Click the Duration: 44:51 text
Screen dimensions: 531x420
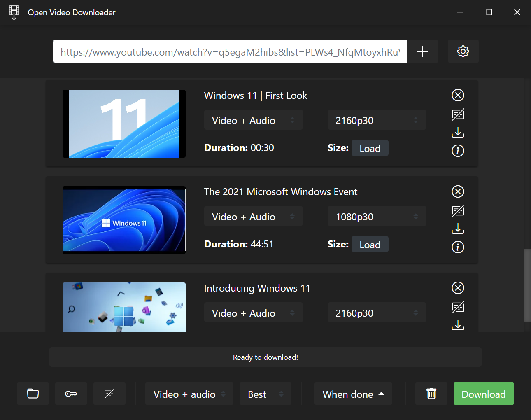click(x=239, y=244)
